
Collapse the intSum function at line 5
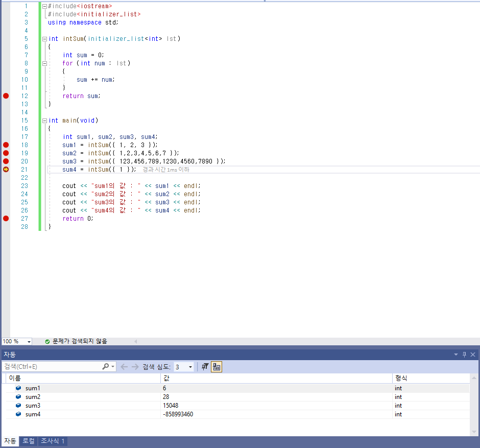[44, 39]
